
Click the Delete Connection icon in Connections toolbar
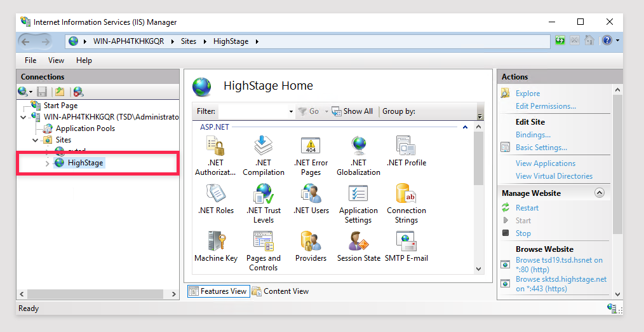(x=79, y=92)
